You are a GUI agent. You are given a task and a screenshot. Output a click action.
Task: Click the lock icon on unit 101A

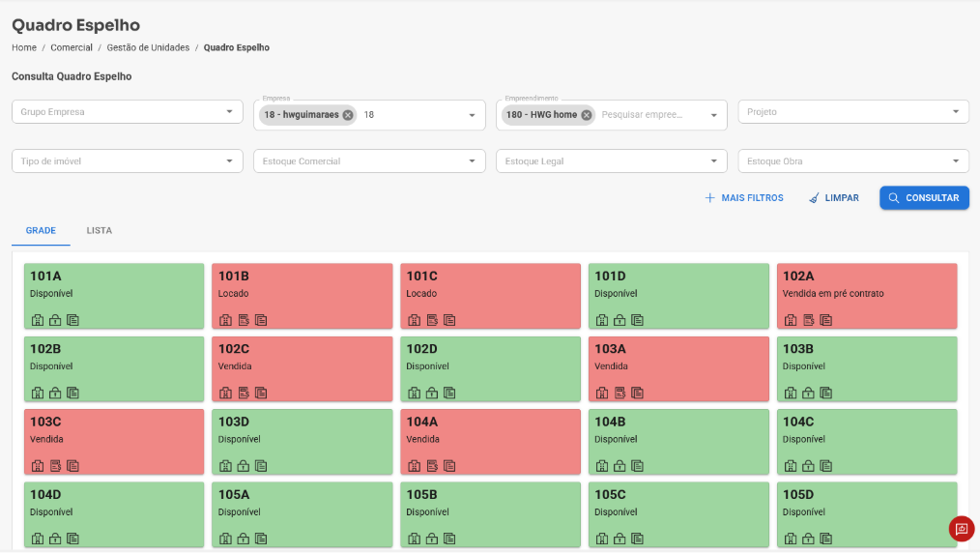(x=55, y=320)
